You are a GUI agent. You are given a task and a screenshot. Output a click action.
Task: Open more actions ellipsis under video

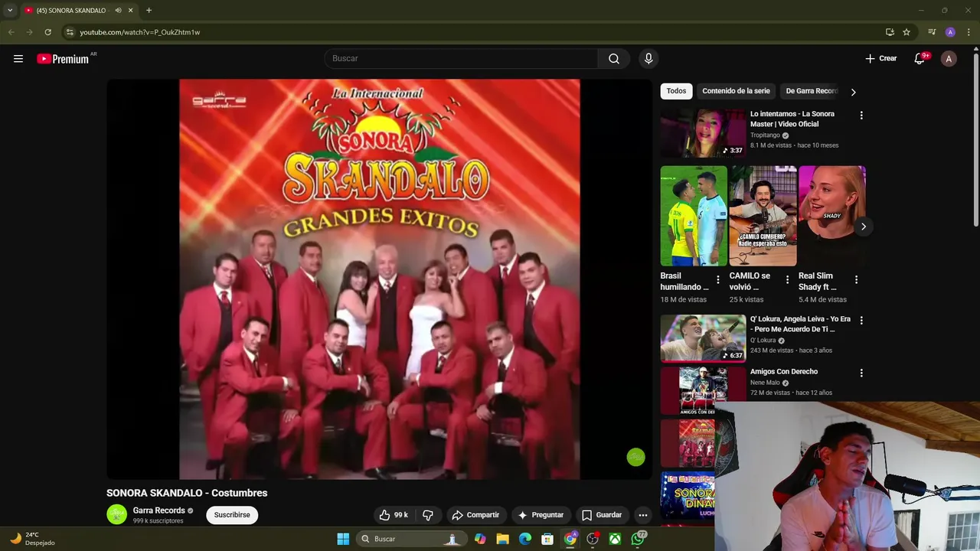(643, 515)
